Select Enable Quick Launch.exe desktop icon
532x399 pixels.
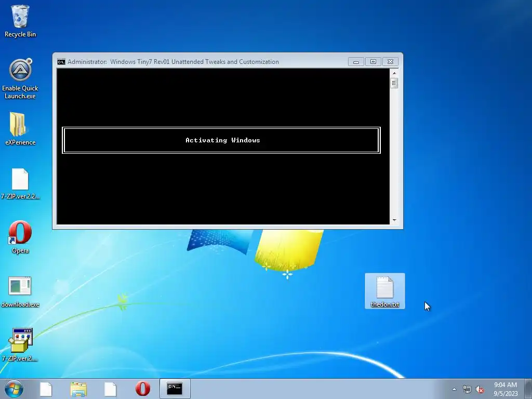coord(20,79)
